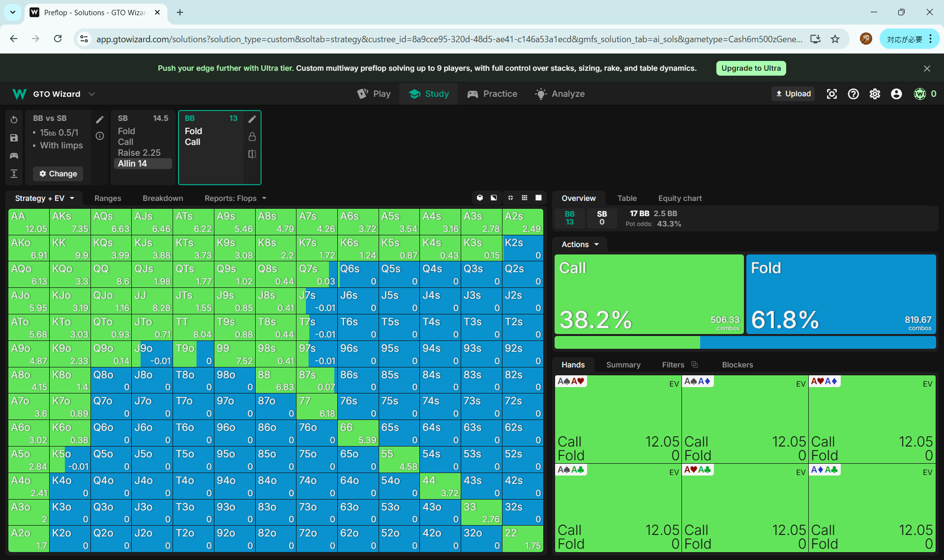Toggle the lock icon in BB panel

click(252, 137)
